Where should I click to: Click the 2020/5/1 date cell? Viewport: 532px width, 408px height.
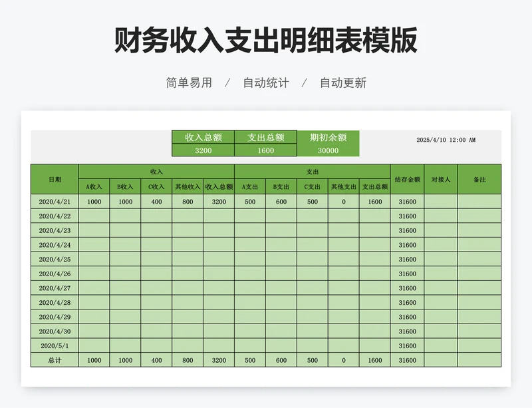coord(55,346)
